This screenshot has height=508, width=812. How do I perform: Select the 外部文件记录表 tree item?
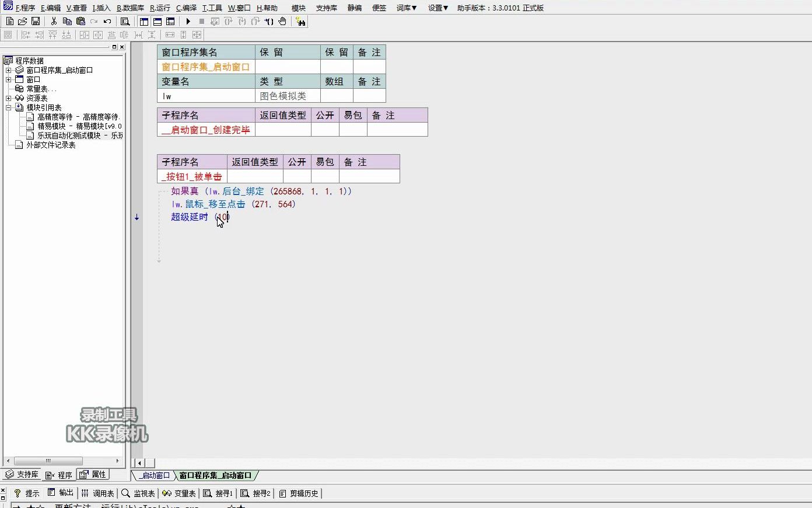pos(51,145)
